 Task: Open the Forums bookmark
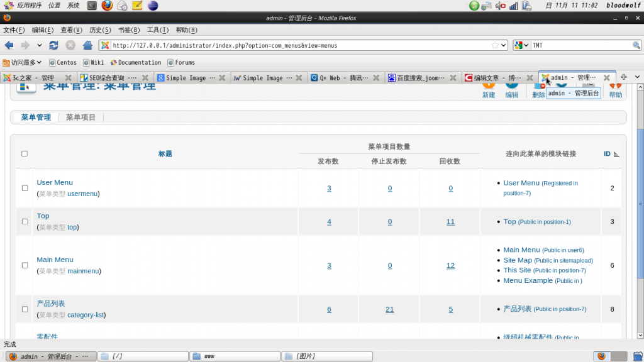(x=181, y=62)
